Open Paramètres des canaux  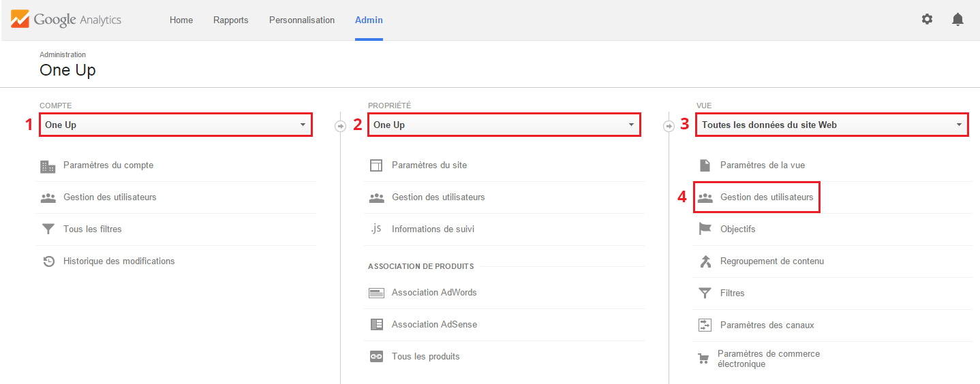tap(767, 325)
